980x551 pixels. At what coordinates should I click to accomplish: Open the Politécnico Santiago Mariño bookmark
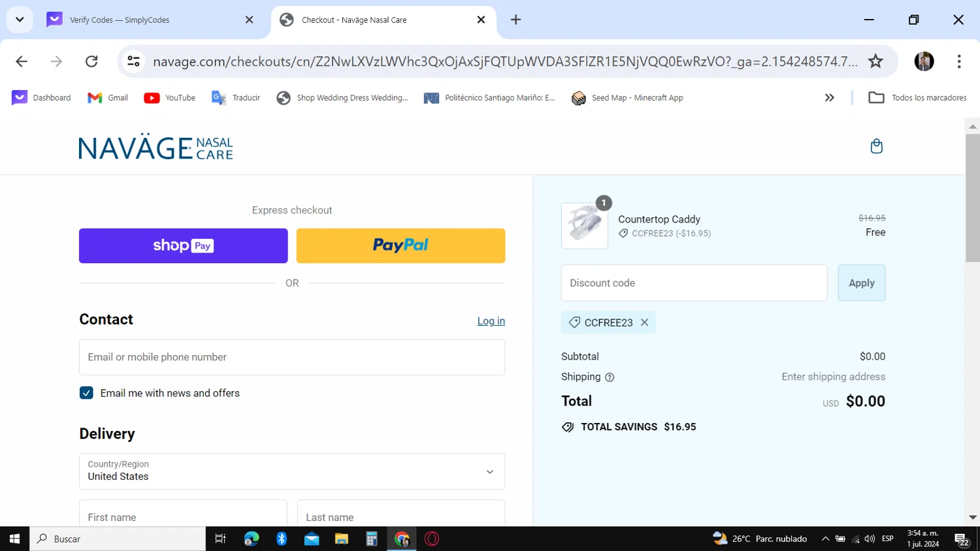click(x=489, y=98)
